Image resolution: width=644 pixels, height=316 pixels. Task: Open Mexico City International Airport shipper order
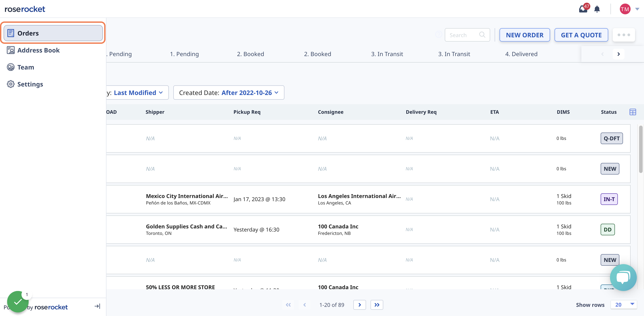click(x=187, y=196)
